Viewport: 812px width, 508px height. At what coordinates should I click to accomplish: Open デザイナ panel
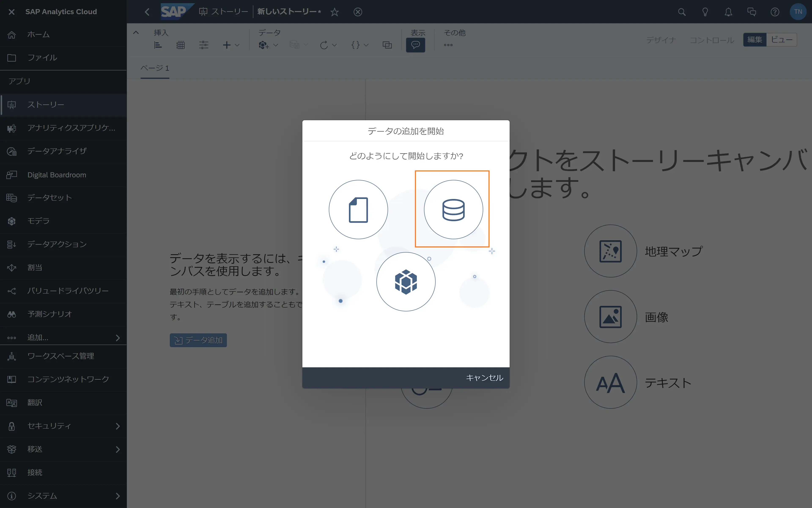point(661,40)
